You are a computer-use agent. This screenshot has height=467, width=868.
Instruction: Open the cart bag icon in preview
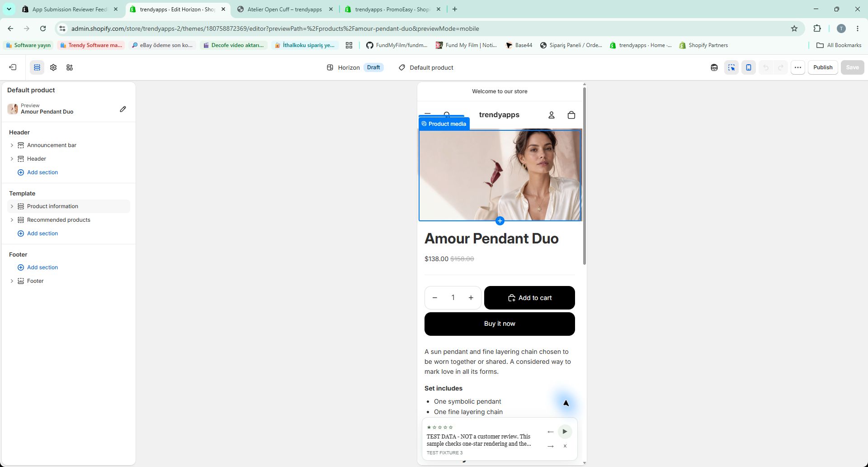(x=571, y=115)
